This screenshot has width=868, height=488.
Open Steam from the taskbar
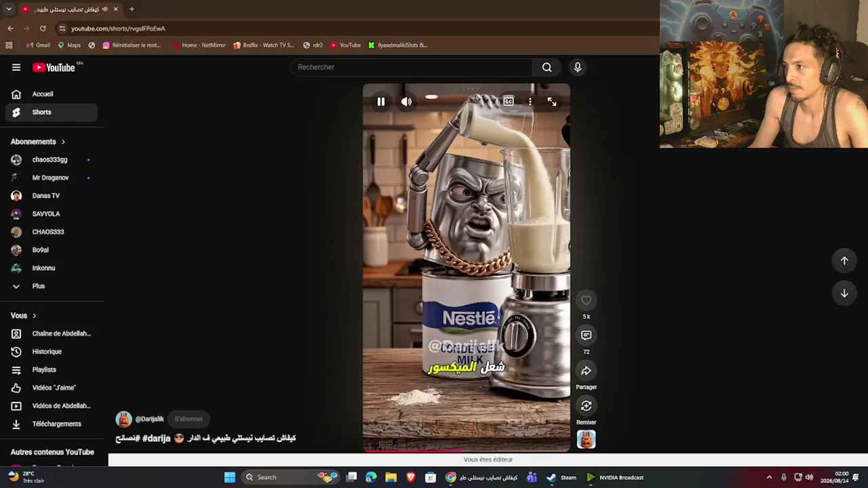click(561, 478)
